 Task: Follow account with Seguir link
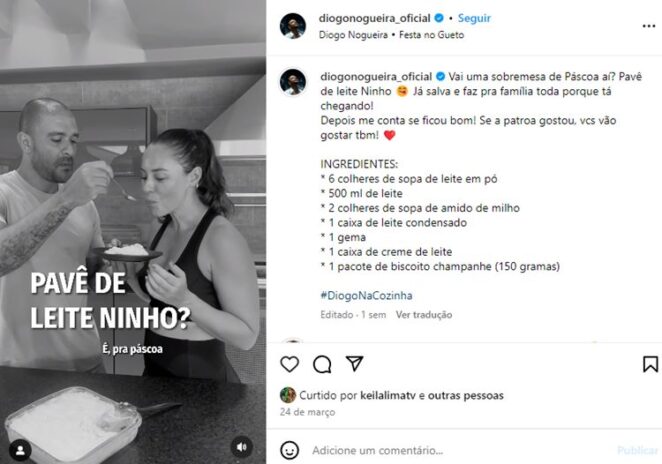[x=474, y=18]
